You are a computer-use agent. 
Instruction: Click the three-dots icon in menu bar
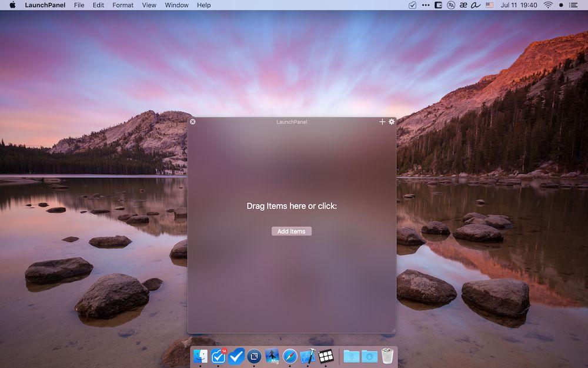pyautogui.click(x=426, y=5)
